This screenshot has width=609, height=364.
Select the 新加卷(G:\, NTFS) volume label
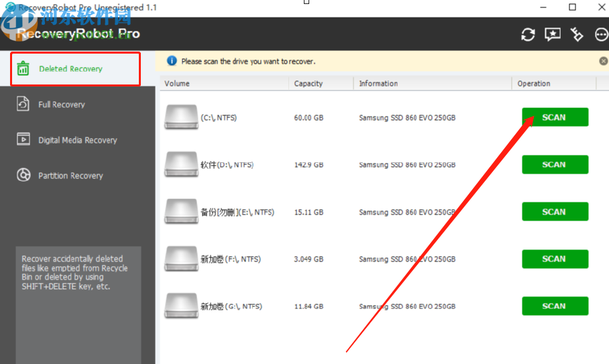[231, 306]
